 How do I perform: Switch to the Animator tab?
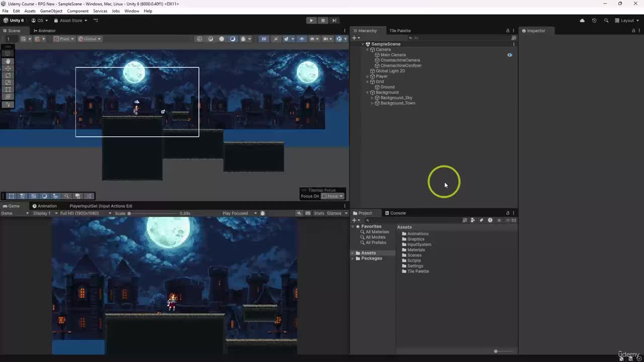tap(44, 31)
